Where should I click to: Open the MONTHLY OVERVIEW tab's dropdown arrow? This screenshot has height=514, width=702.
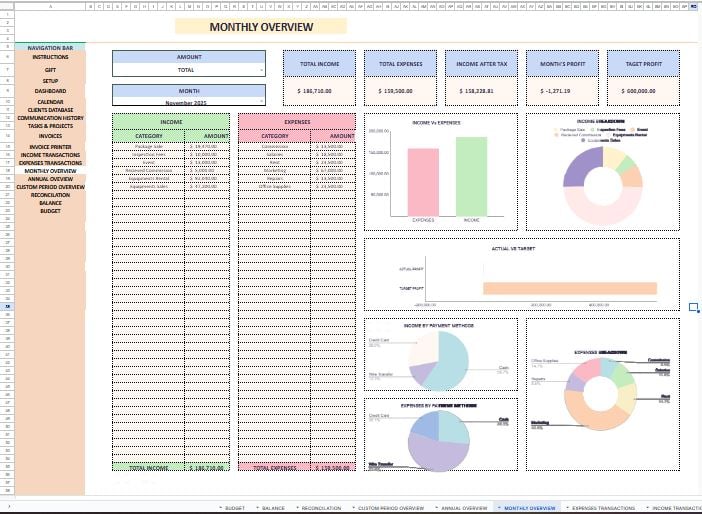tap(500, 508)
